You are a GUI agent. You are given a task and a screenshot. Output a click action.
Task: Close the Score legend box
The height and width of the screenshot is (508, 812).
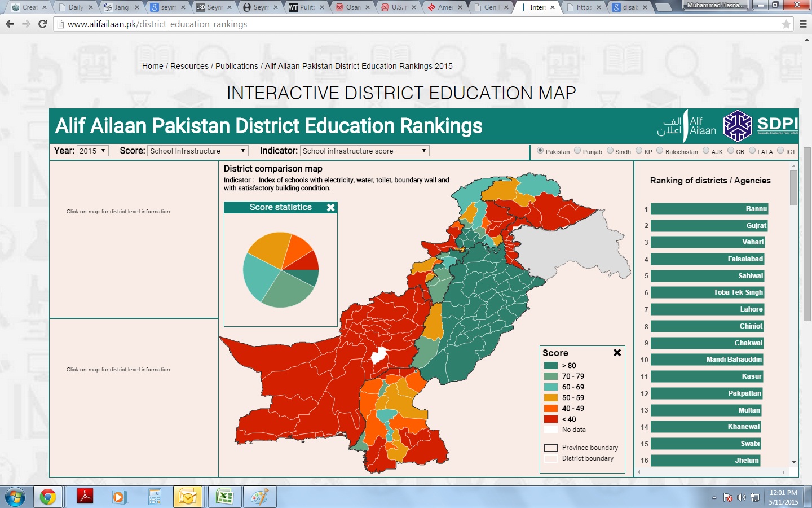617,353
